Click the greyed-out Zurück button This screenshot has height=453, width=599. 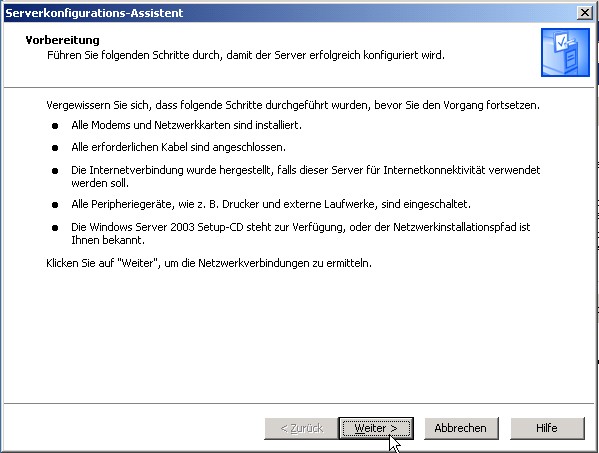pyautogui.click(x=301, y=428)
